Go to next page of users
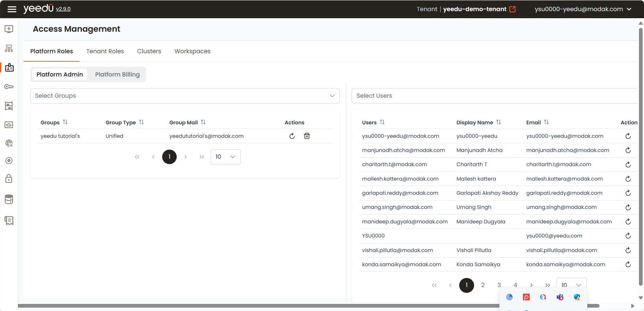The height and width of the screenshot is (311, 644). 531,285
